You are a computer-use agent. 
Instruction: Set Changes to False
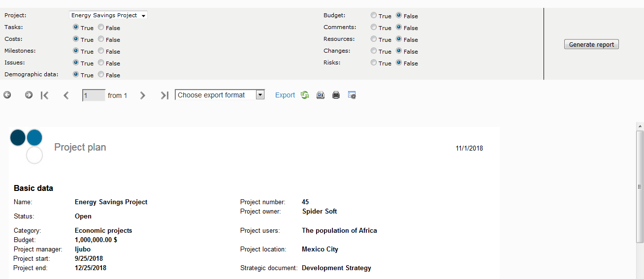pyautogui.click(x=399, y=51)
